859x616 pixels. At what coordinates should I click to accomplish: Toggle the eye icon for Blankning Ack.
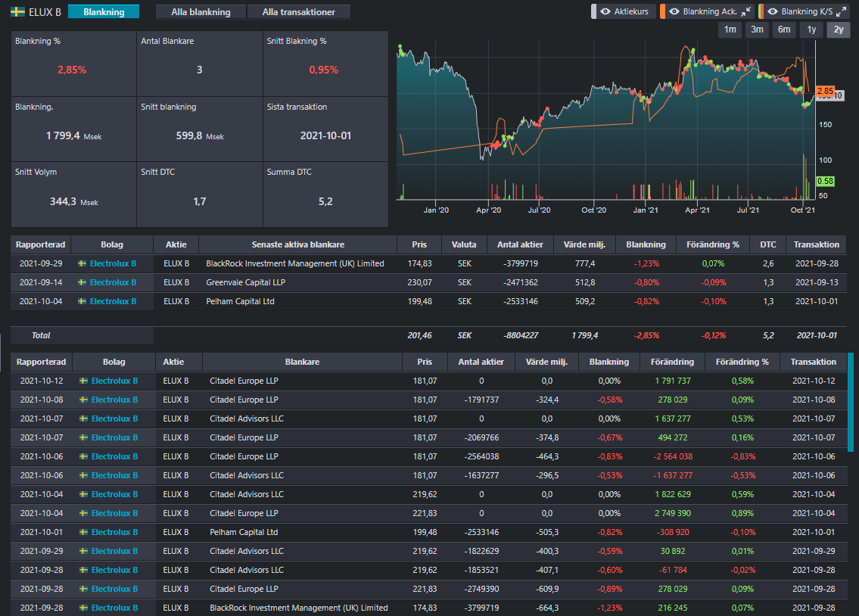click(674, 11)
